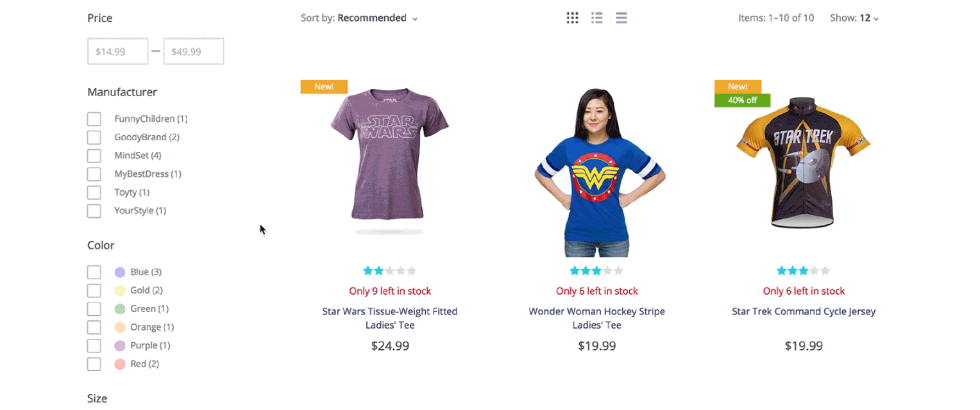Click the Star Trek jersey product image
This screenshot has height=410, width=980.
804,163
